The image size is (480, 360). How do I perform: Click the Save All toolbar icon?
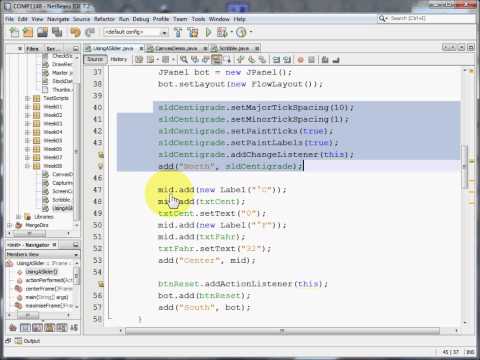pos(57,32)
